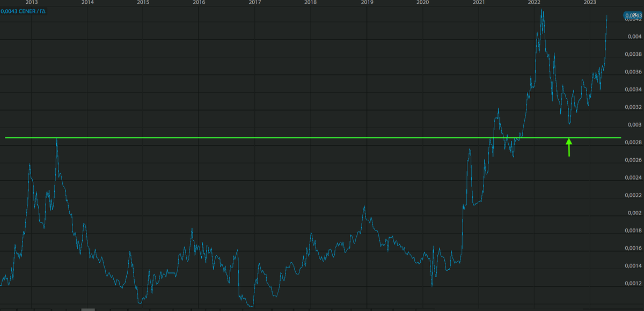Click the 0,0034 price axis label
The image size is (644, 311).
pyautogui.click(x=634, y=90)
